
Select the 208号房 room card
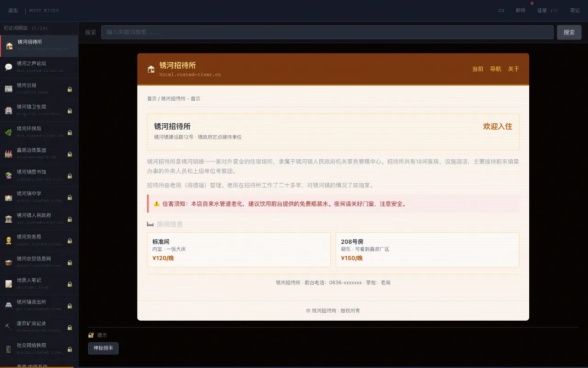427,250
